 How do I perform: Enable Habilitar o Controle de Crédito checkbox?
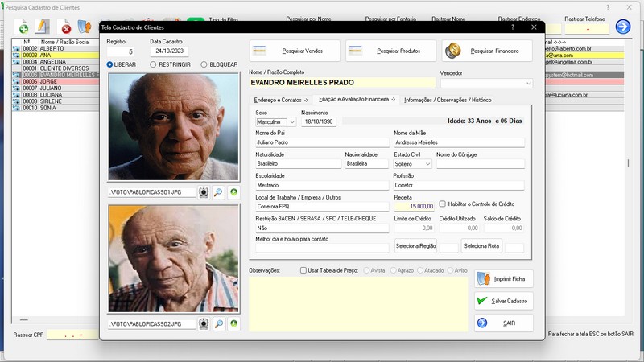coord(443,204)
